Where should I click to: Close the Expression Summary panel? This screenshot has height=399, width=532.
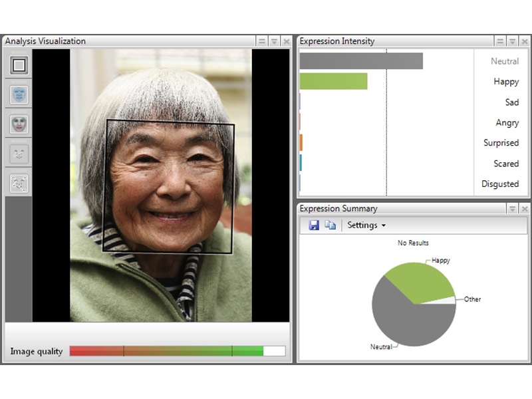tap(525, 209)
